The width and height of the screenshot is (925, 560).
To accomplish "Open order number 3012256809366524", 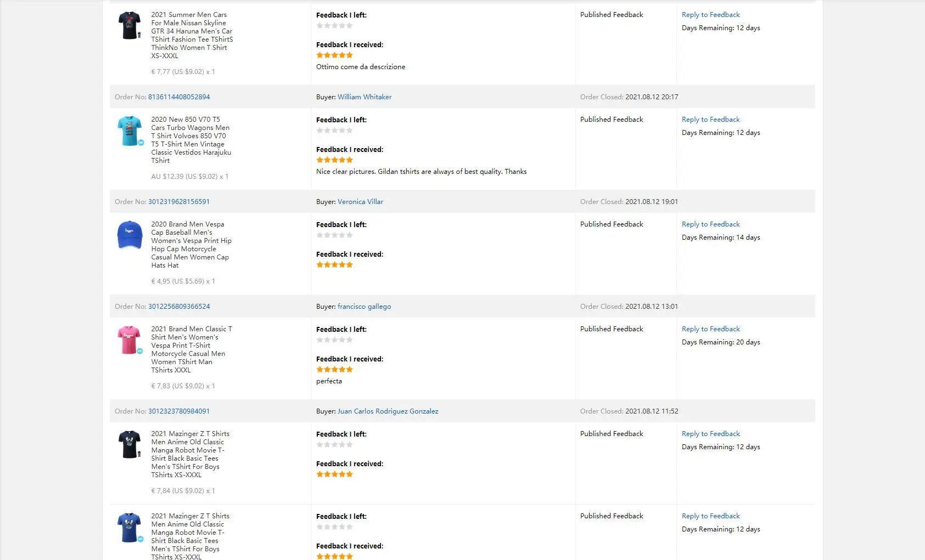I will click(179, 307).
